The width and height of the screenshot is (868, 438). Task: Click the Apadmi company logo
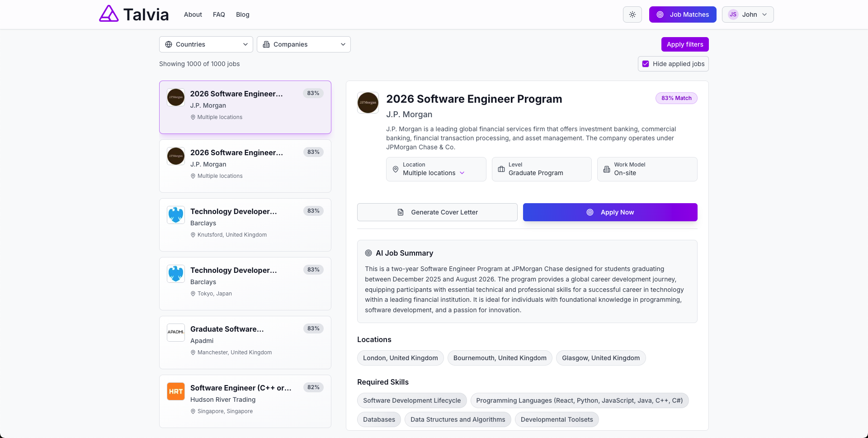tap(176, 333)
